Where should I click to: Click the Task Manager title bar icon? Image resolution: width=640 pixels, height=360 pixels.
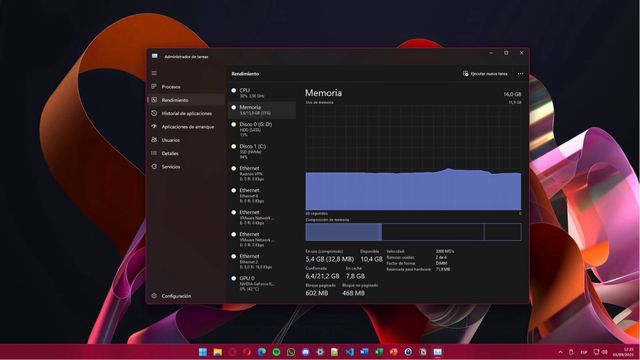[x=155, y=56]
